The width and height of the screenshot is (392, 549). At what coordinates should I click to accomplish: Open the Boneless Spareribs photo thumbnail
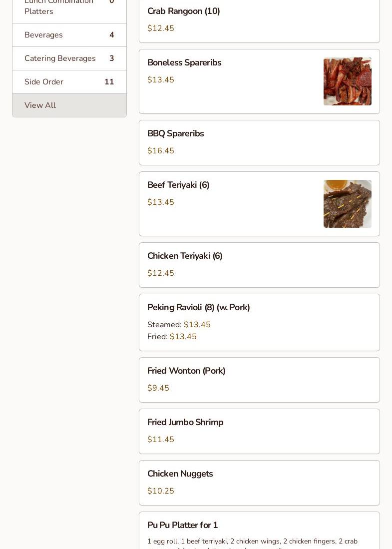pos(347,81)
